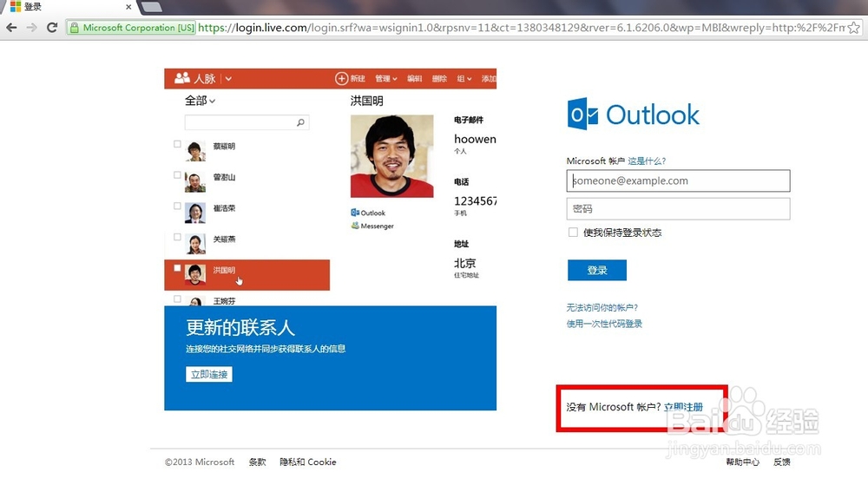Click the search magnifier in contacts
This screenshot has width=868, height=479.
tap(300, 122)
